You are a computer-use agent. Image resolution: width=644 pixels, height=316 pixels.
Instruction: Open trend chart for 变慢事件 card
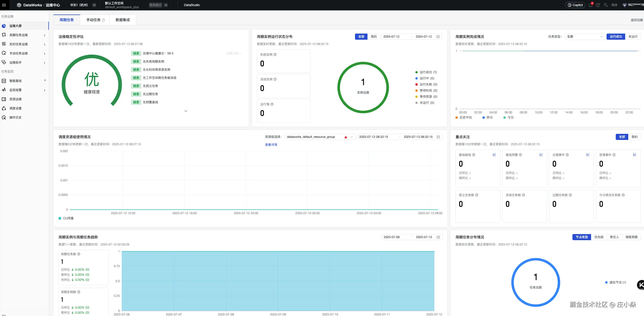coord(635,155)
